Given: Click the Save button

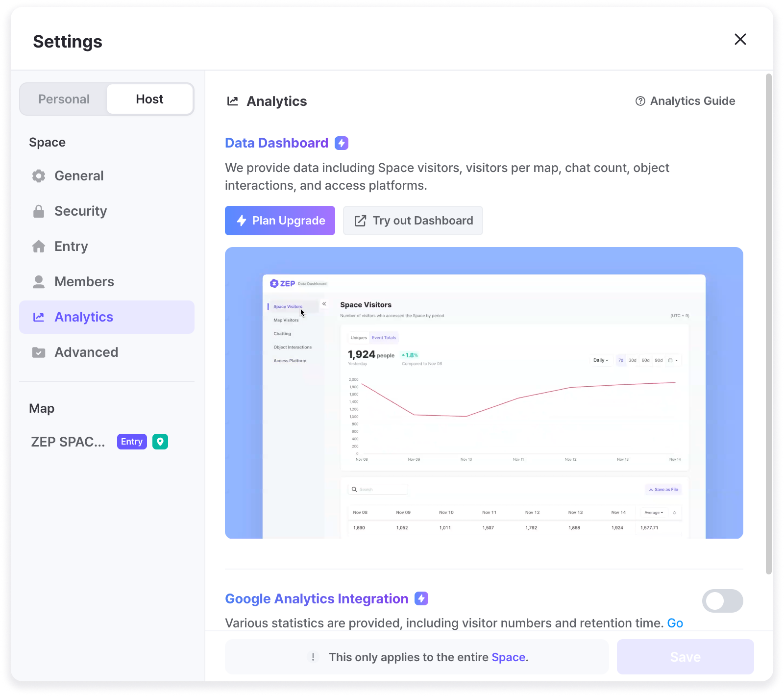Looking at the screenshot, I should pyautogui.click(x=685, y=657).
